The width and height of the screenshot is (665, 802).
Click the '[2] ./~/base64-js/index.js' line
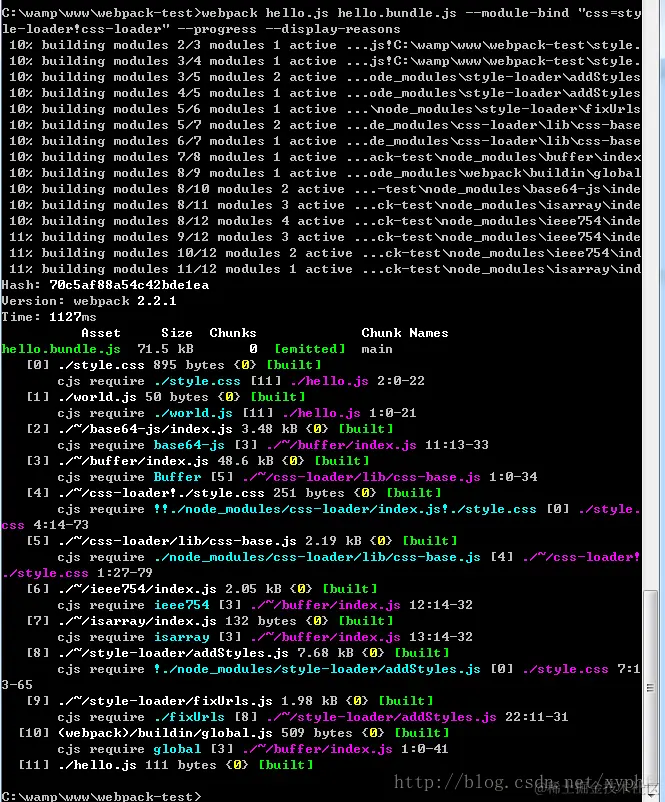tap(210, 429)
